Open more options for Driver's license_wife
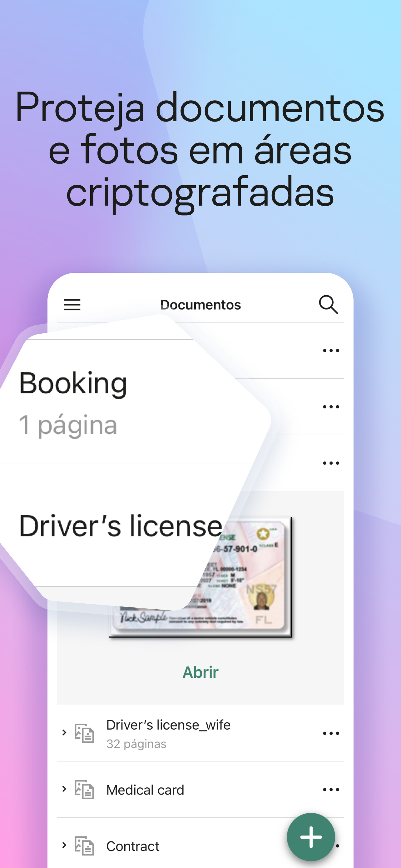The image size is (401, 868). point(331,733)
